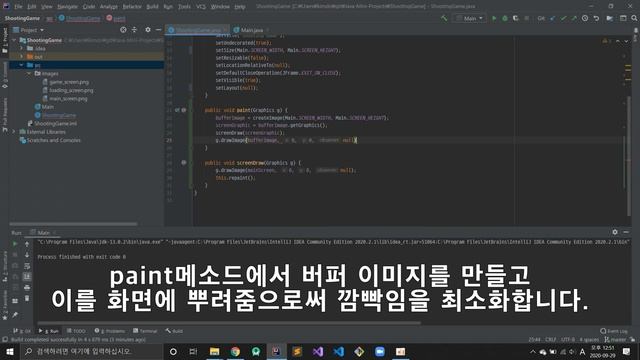
Task: Click the down-arrow icon in Run panel
Action: tap(27, 255)
